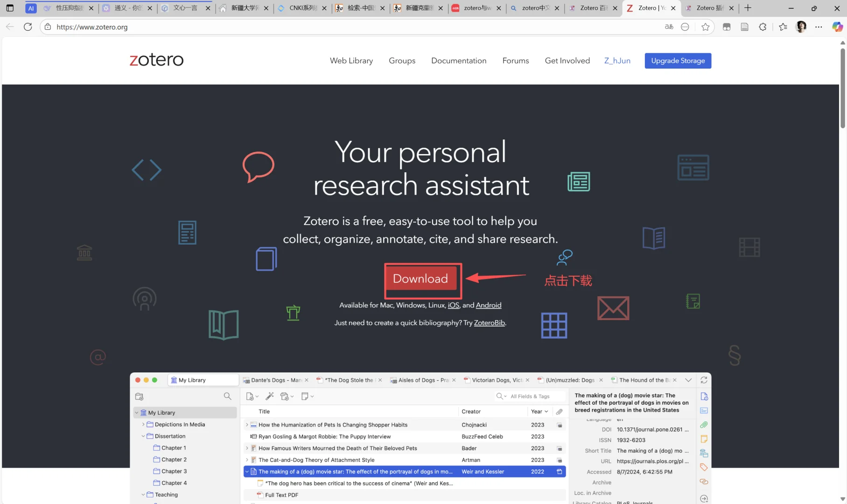Open Add Attachment dropdown in app preview
Image resolution: width=847 pixels, height=504 pixels.
click(287, 396)
